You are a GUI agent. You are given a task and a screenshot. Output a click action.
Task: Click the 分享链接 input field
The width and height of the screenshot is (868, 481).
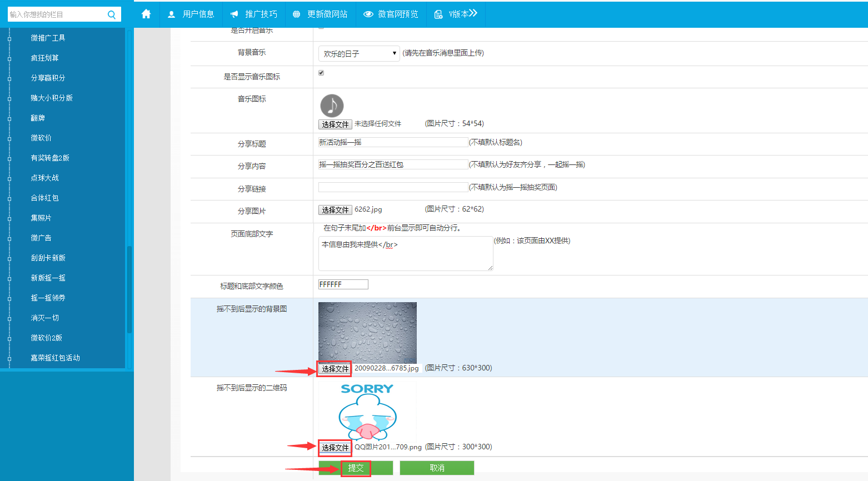[393, 187]
